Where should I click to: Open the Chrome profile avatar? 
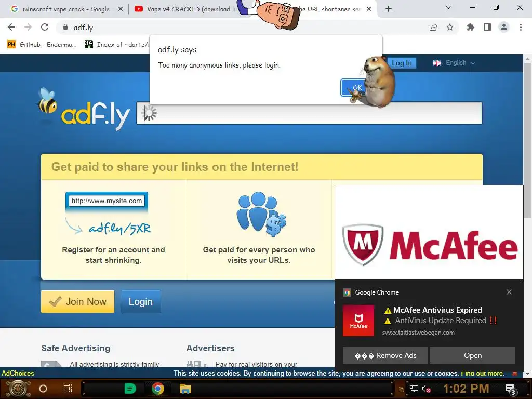coord(504,27)
